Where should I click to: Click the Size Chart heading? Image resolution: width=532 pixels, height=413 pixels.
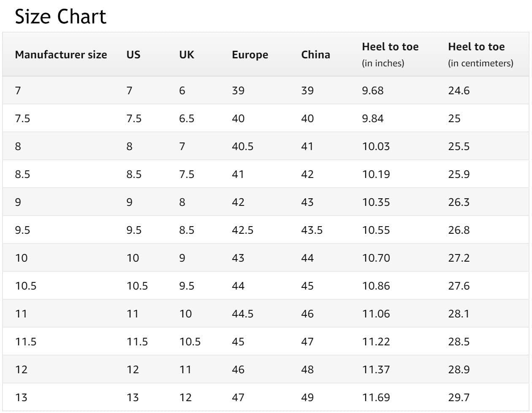tap(60, 17)
